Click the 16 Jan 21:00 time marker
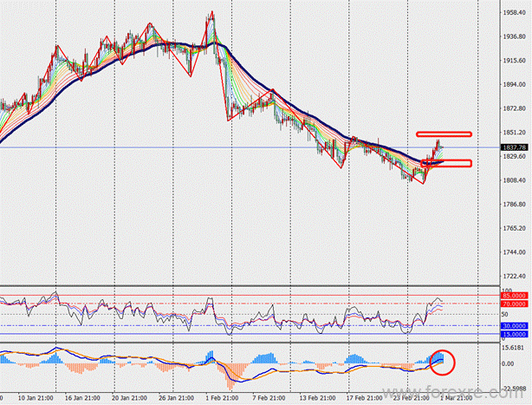The image size is (532, 405). coord(82,398)
